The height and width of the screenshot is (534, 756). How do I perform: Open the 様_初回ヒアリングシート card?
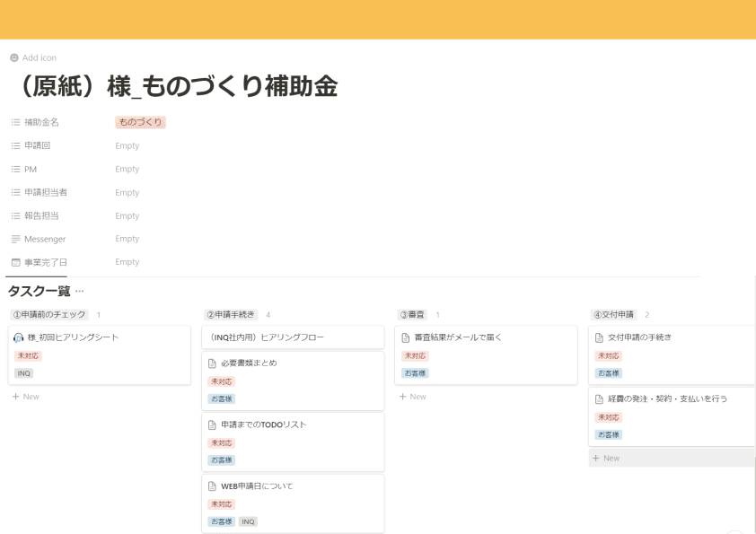[100, 355]
